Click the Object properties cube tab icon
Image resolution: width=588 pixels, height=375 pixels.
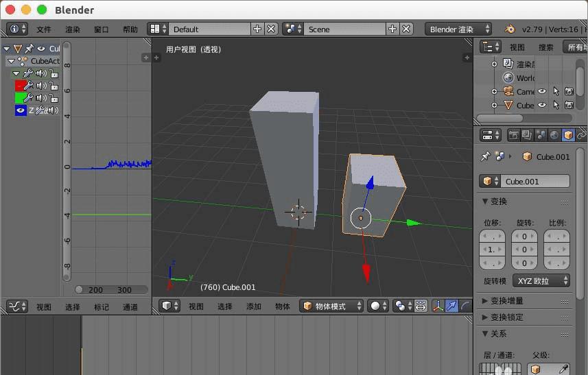click(568, 135)
